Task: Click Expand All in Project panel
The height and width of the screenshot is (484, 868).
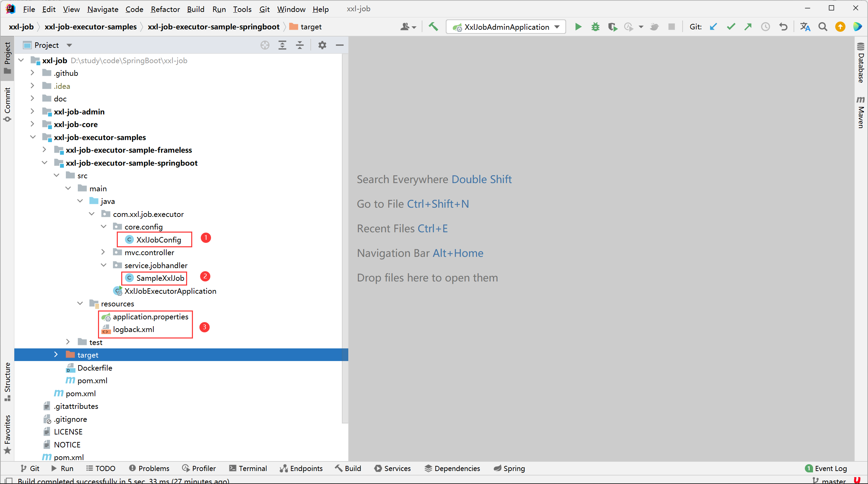Action: pos(282,45)
